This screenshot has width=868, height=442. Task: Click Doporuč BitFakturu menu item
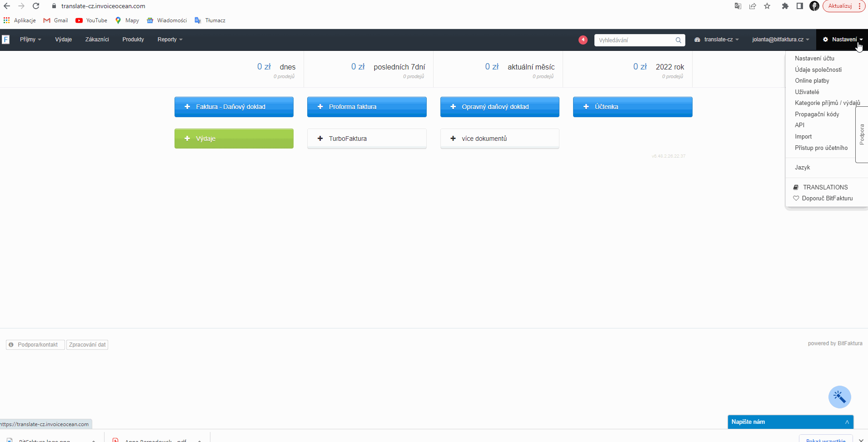pos(823,199)
